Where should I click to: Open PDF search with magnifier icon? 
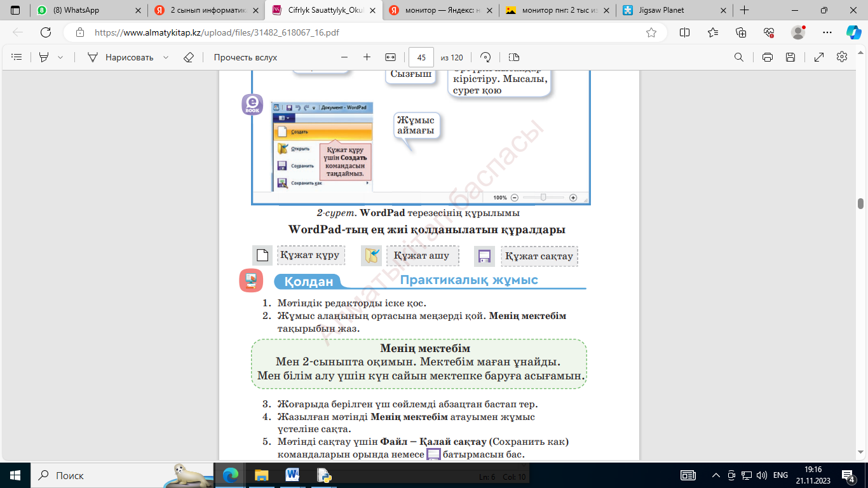click(739, 57)
